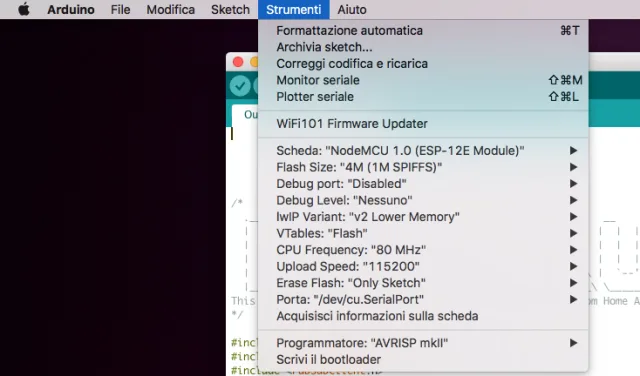This screenshot has width=640, height=376.
Task: Select the sketch tab in Arduino window
Action: 245,115
